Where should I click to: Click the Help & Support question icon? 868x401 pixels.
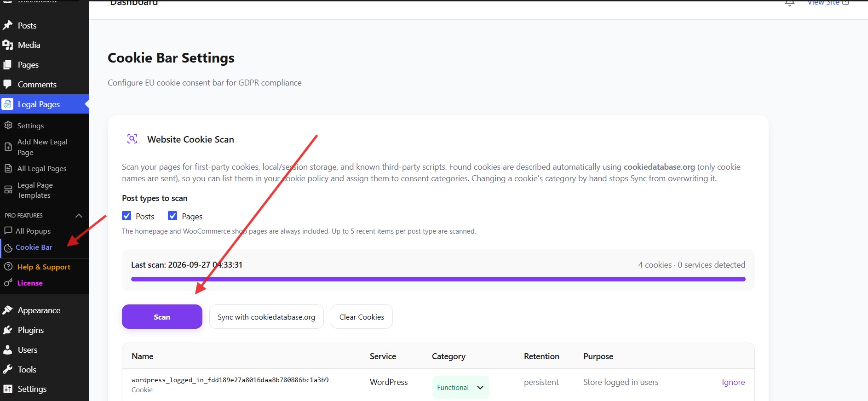(8, 267)
